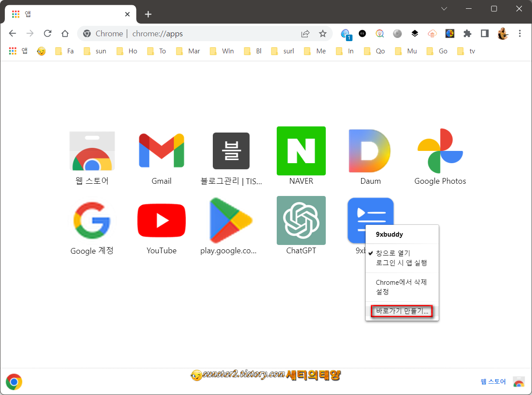The width and height of the screenshot is (532, 395).
Task: Open Chrome's three-dot menu
Action: tap(520, 34)
